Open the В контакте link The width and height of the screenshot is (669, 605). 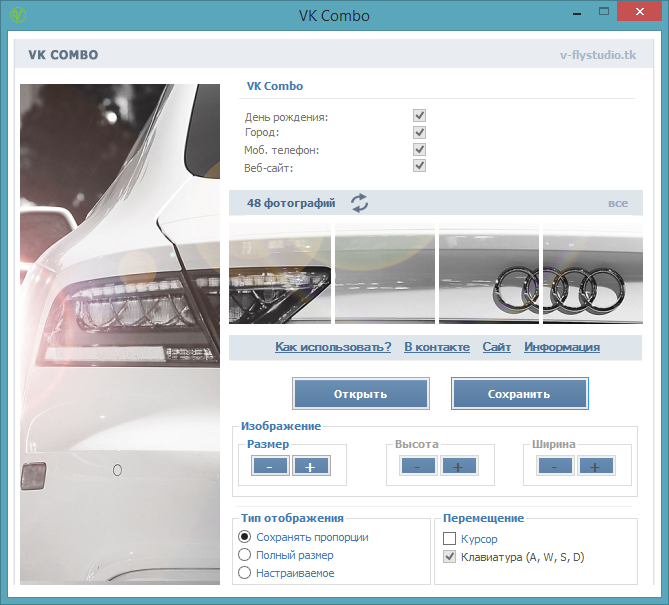(x=437, y=347)
